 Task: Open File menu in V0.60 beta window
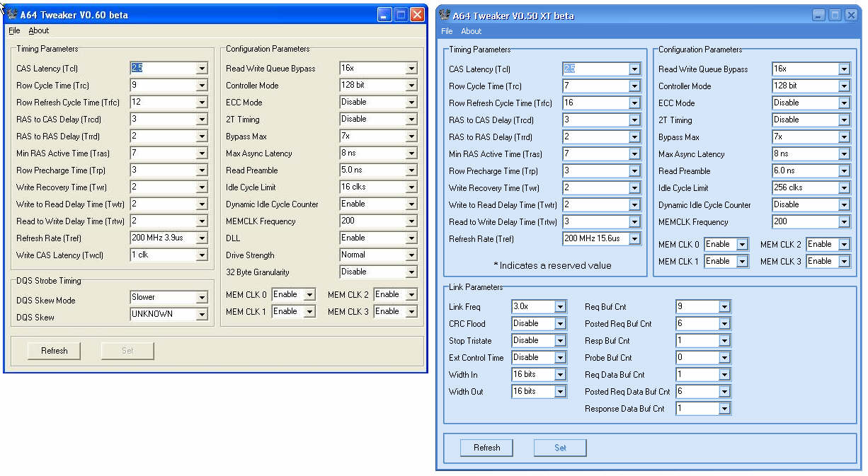tap(14, 30)
